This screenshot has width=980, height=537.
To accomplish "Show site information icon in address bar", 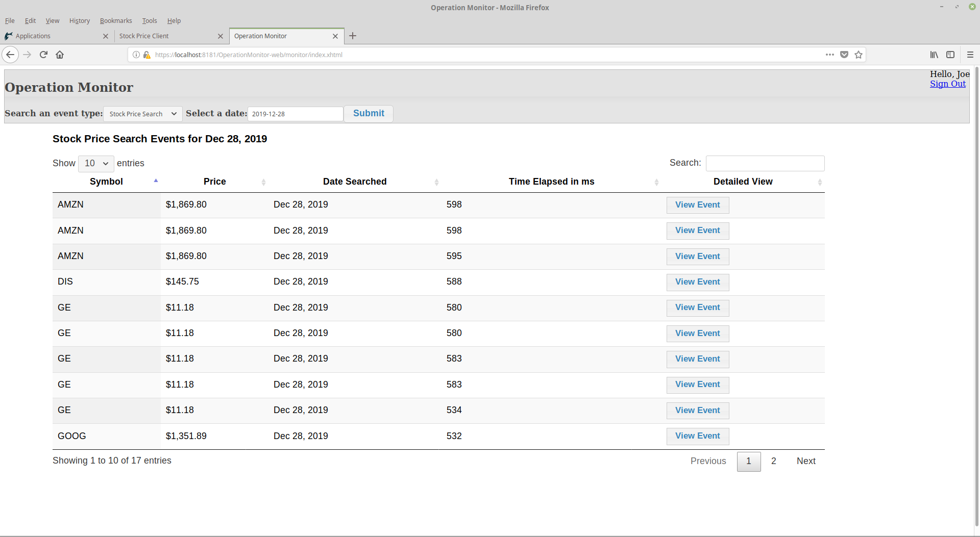I will 136,55.
